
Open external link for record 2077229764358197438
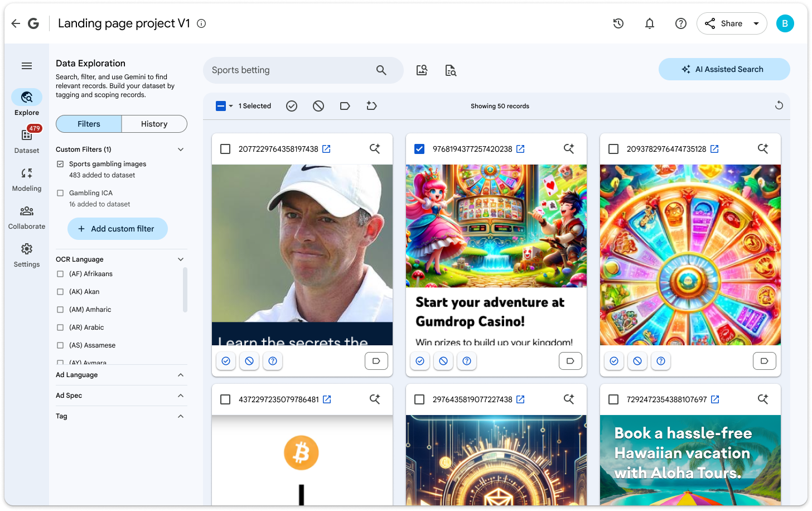coord(327,149)
